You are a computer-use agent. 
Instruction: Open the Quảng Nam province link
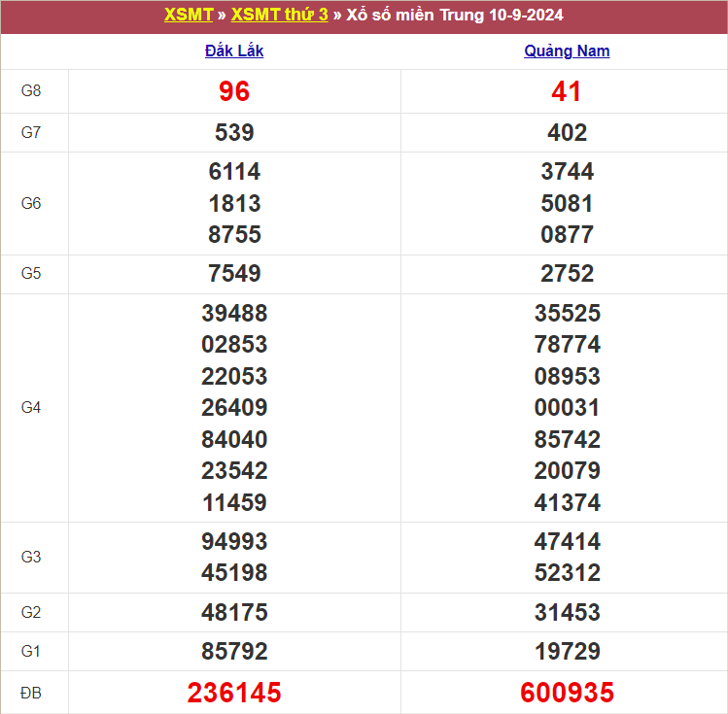567,51
